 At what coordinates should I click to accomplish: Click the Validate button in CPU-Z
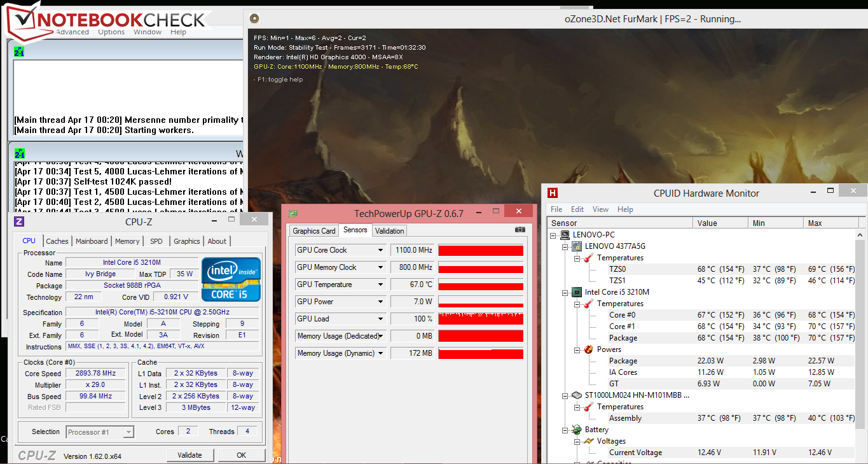190,455
